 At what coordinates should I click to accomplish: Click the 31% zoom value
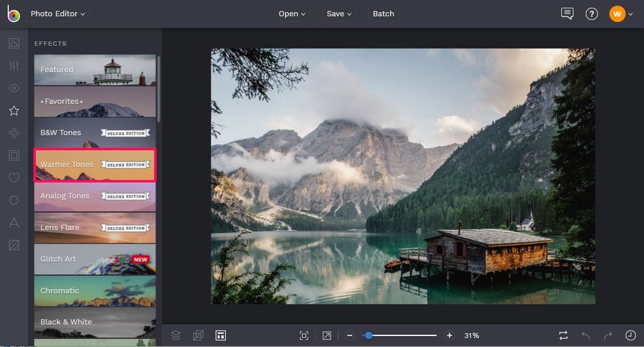(471, 335)
